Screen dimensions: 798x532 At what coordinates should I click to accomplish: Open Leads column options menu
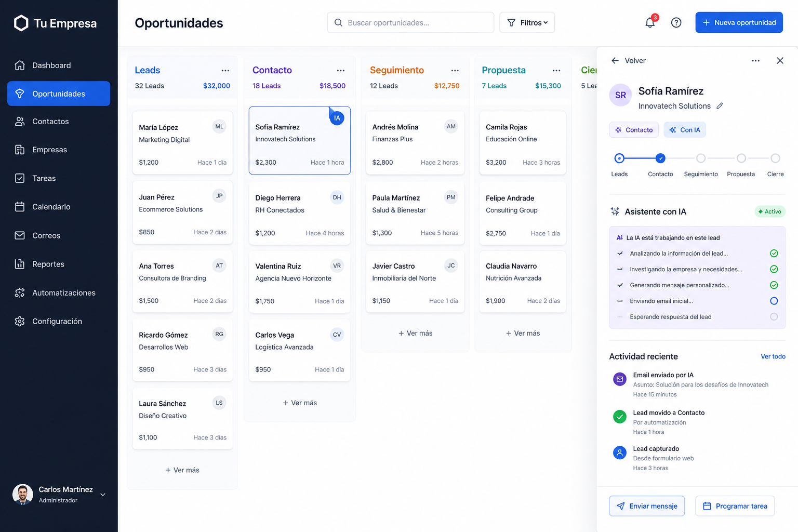225,70
